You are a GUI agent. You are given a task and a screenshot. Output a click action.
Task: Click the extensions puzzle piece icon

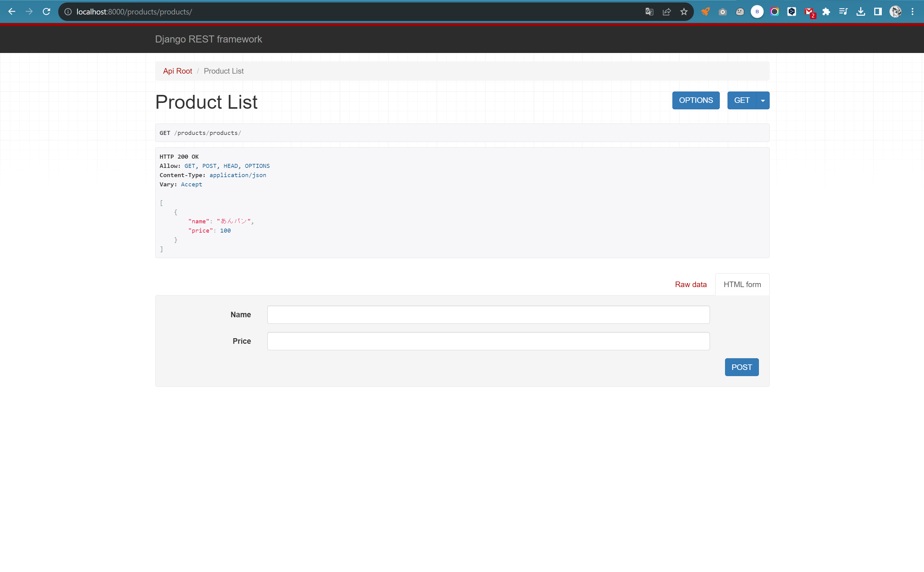[x=826, y=11]
